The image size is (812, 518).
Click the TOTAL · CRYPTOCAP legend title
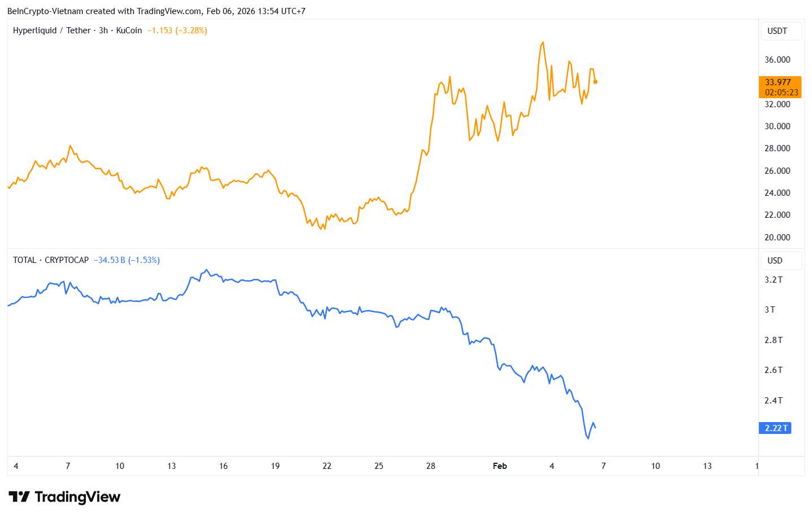(51, 260)
